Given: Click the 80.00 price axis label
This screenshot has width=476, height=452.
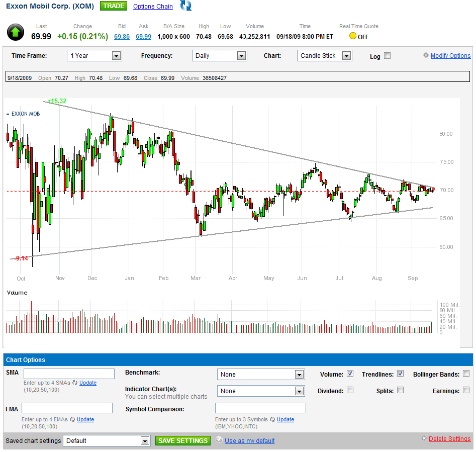Looking at the screenshot, I should tap(446, 134).
